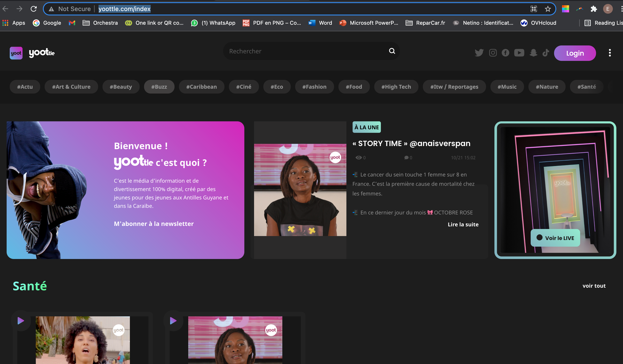Select the #High Tech category
This screenshot has height=364, width=623.
[396, 87]
